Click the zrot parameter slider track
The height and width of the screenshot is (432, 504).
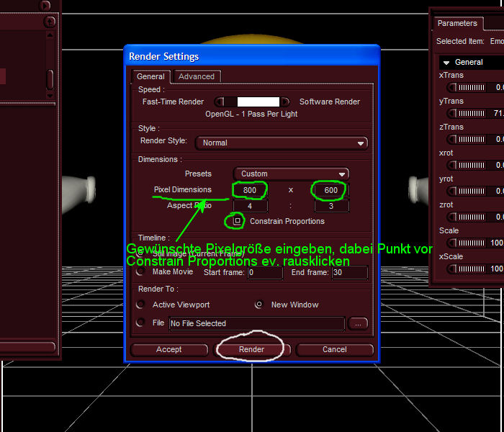click(x=471, y=217)
